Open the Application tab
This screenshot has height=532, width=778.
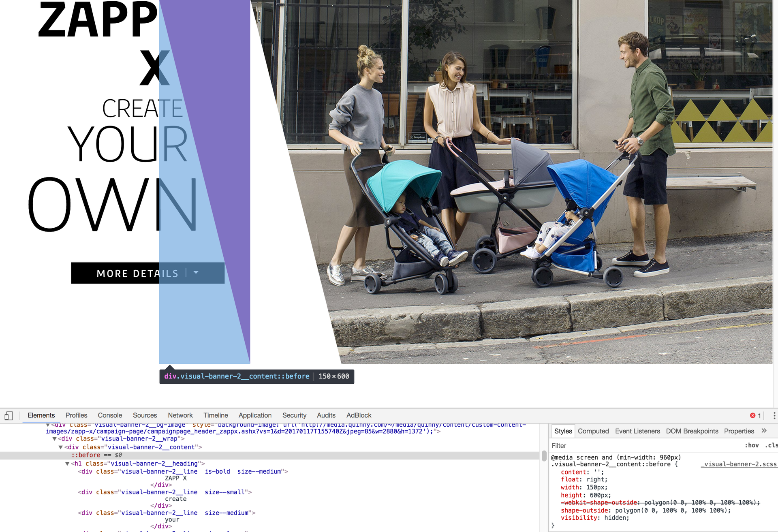(255, 415)
